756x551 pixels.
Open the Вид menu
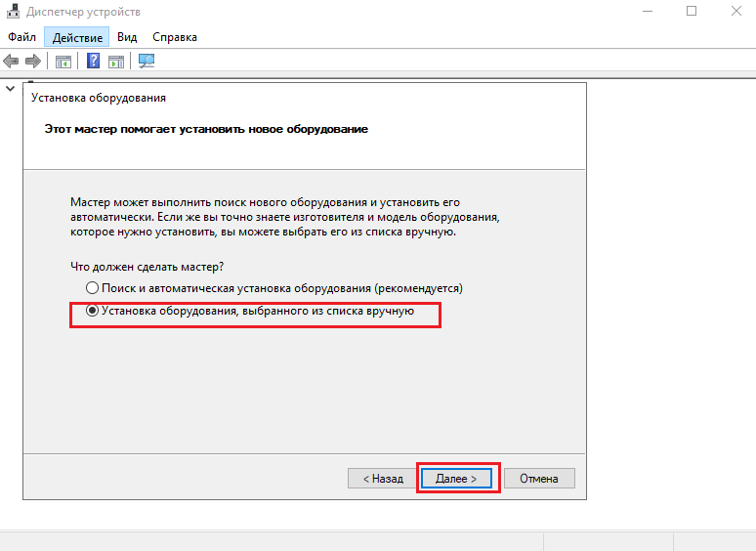pyautogui.click(x=127, y=37)
